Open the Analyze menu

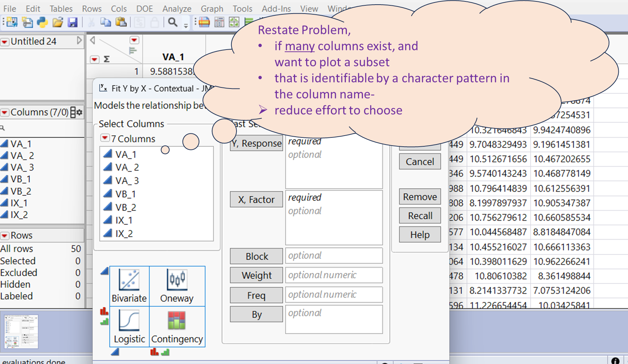177,9
